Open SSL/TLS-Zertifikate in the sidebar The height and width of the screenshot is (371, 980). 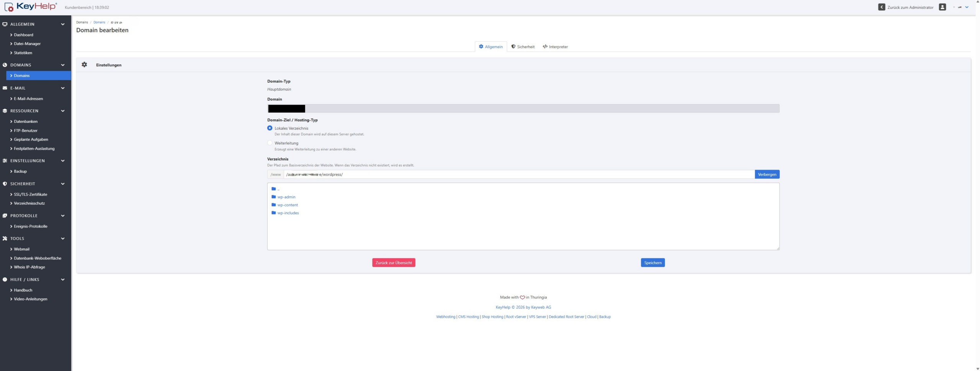click(31, 194)
